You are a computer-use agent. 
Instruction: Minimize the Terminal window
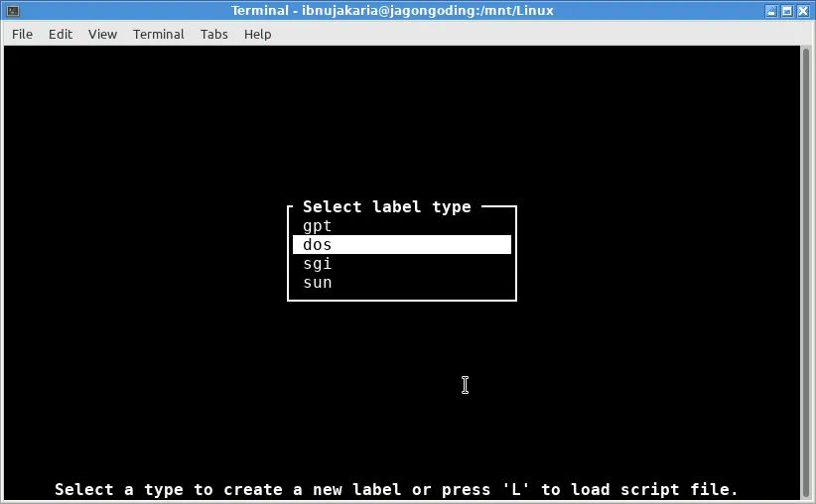[771, 11]
